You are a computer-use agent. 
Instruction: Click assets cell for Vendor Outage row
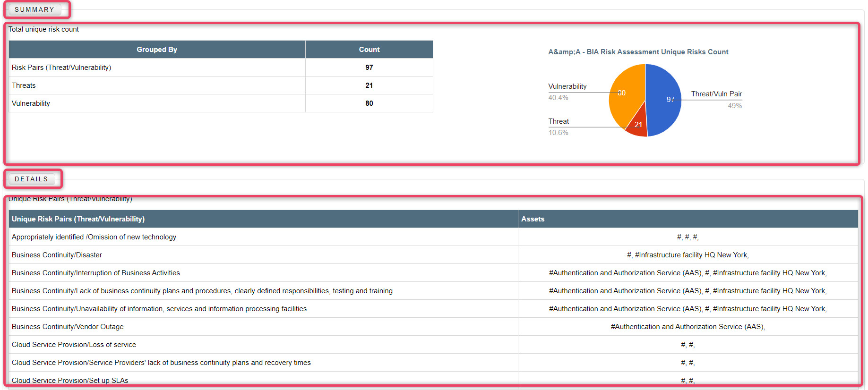click(688, 327)
